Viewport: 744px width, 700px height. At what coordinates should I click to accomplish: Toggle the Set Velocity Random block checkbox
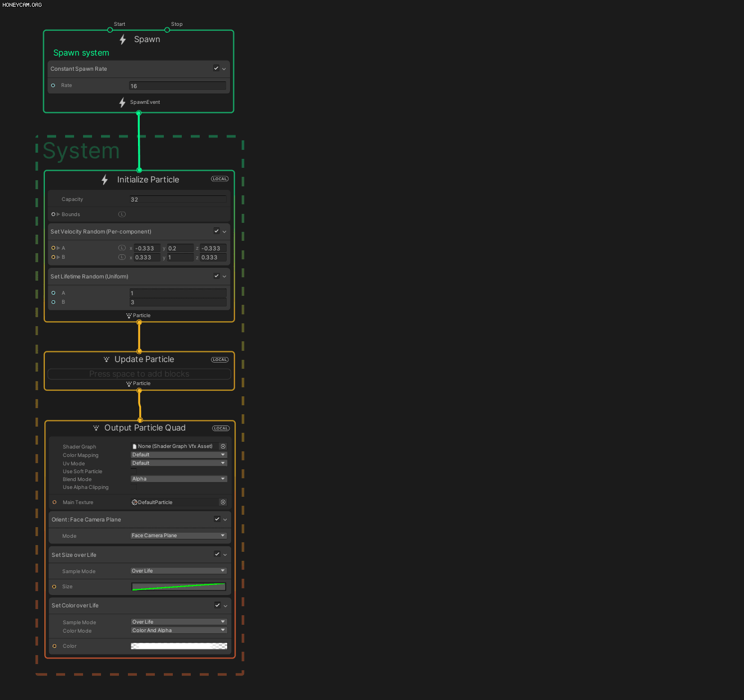tap(217, 231)
